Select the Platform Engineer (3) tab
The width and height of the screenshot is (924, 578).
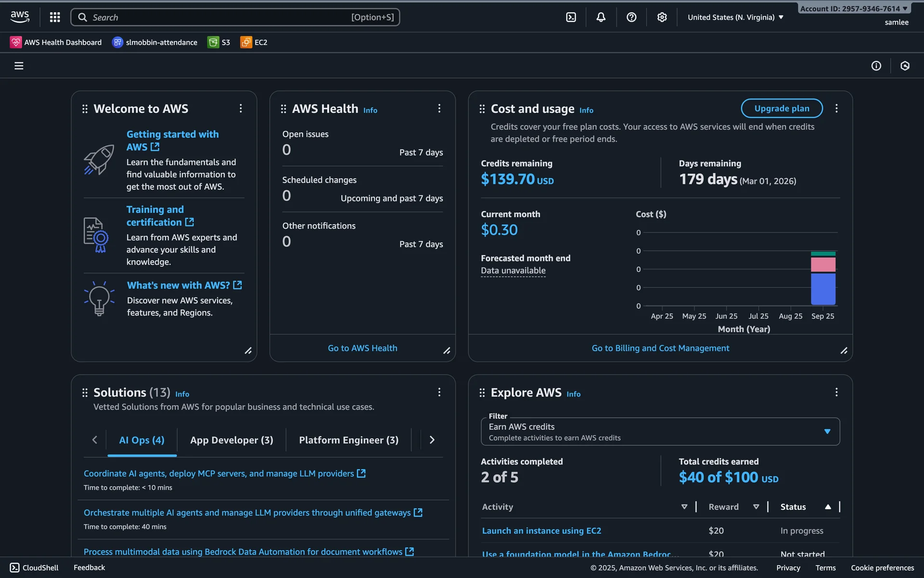pyautogui.click(x=348, y=440)
